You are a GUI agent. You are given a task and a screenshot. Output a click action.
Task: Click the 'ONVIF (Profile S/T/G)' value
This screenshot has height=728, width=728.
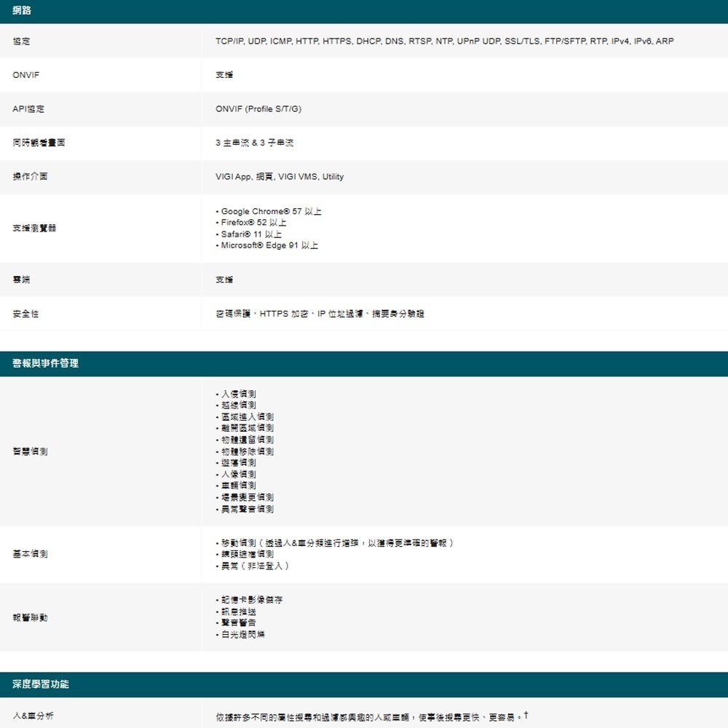tap(258, 109)
